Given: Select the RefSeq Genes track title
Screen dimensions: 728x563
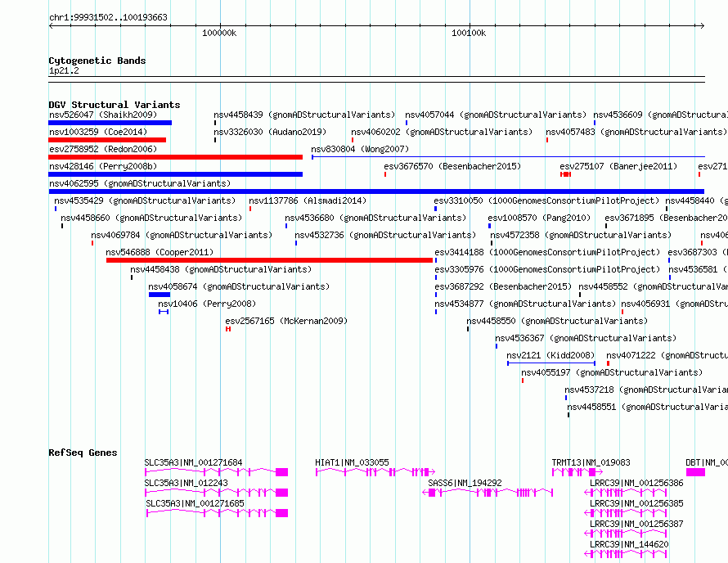Looking at the screenshot, I should (83, 453).
